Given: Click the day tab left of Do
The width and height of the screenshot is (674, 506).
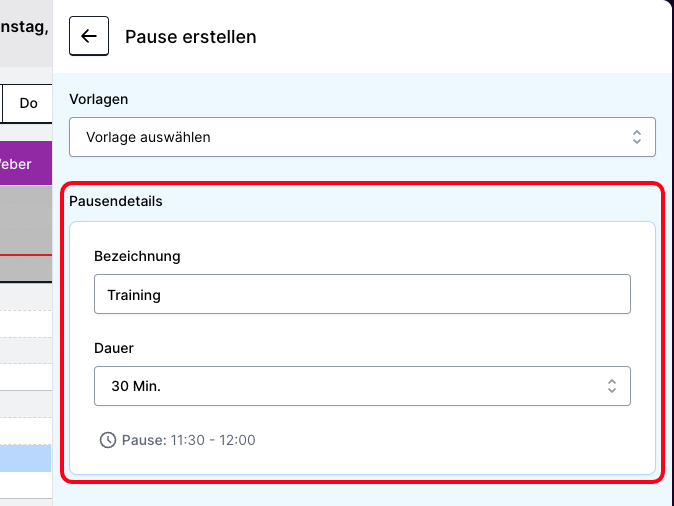Looking at the screenshot, I should [x=2, y=103].
